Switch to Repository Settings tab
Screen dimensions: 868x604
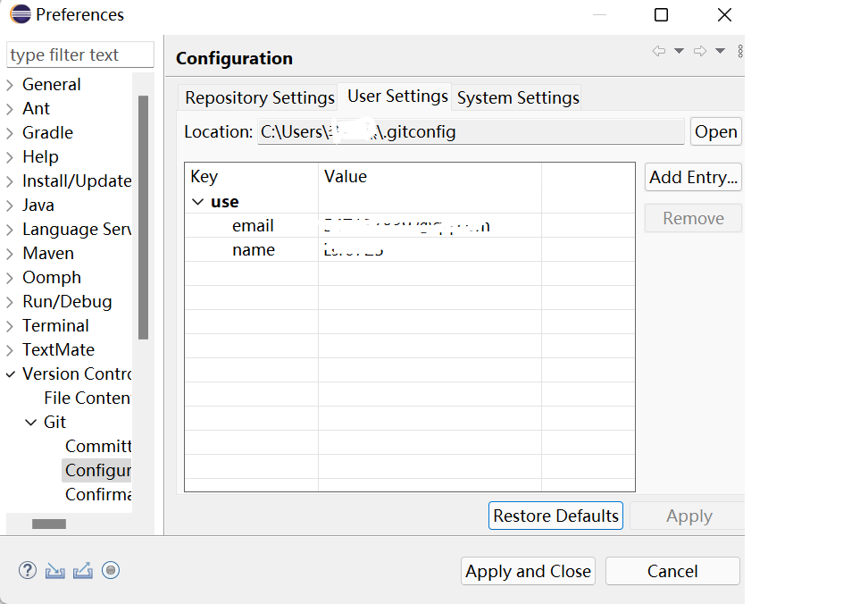pyautogui.click(x=259, y=97)
